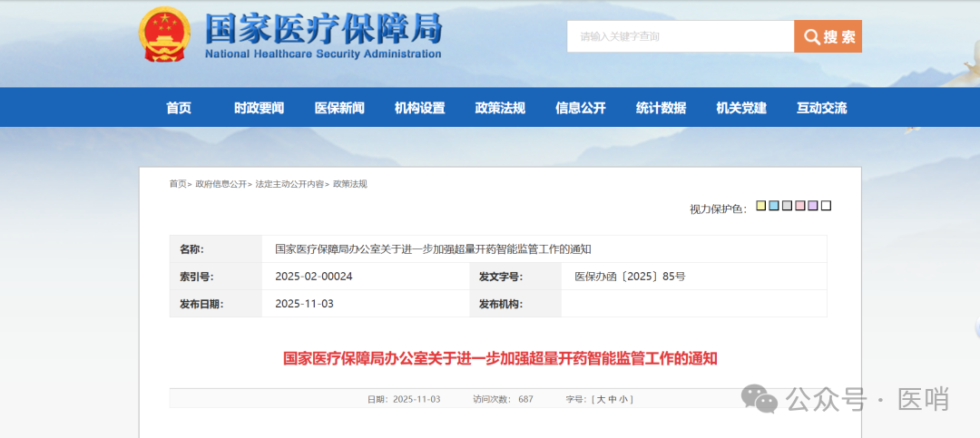
Task: Select 政策法规 in the navigation bar
Action: click(500, 108)
